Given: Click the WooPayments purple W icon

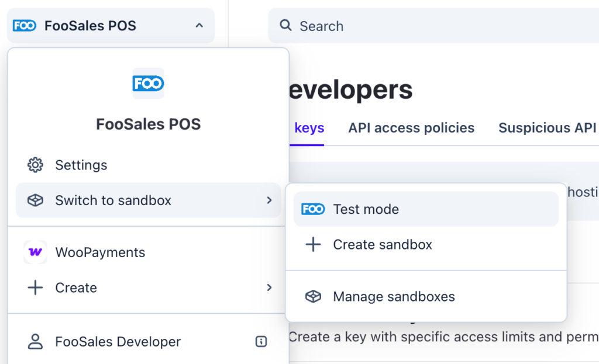Looking at the screenshot, I should click(x=35, y=252).
